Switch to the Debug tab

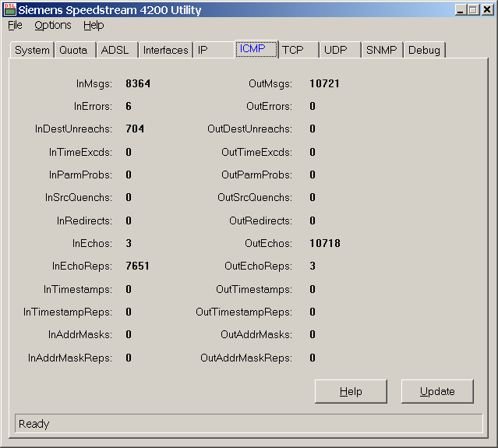pos(424,50)
